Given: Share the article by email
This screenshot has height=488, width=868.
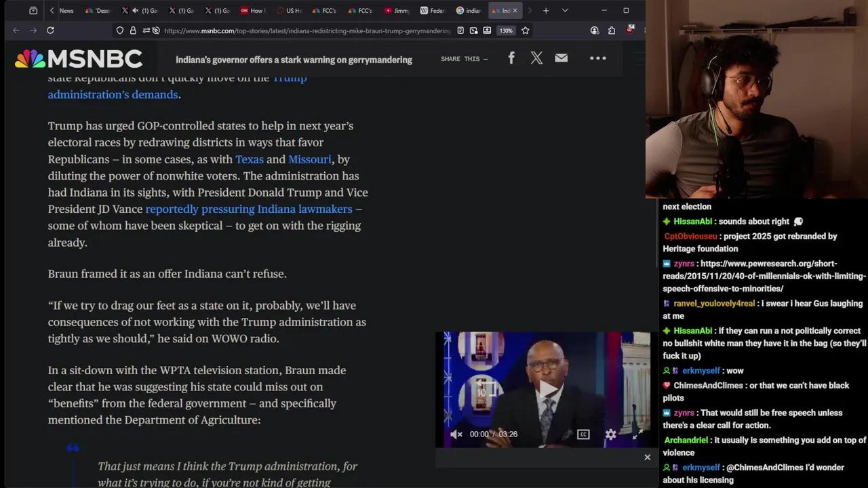Looking at the screenshot, I should (561, 58).
